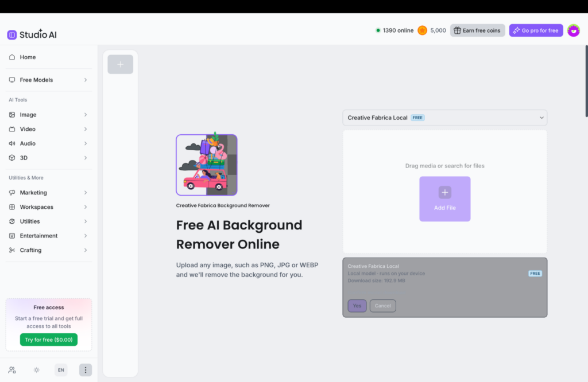The image size is (588, 382).
Task: Click the 3D cube icon
Action: coord(12,158)
